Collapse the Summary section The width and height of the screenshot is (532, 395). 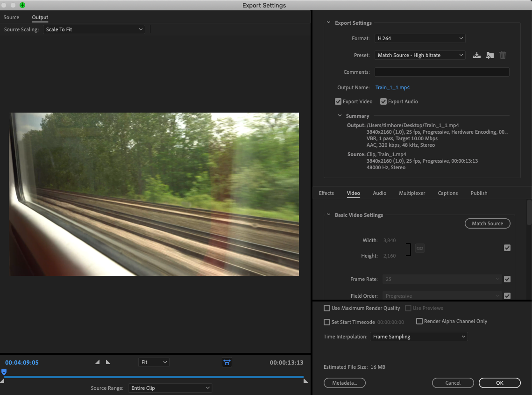[x=340, y=116]
